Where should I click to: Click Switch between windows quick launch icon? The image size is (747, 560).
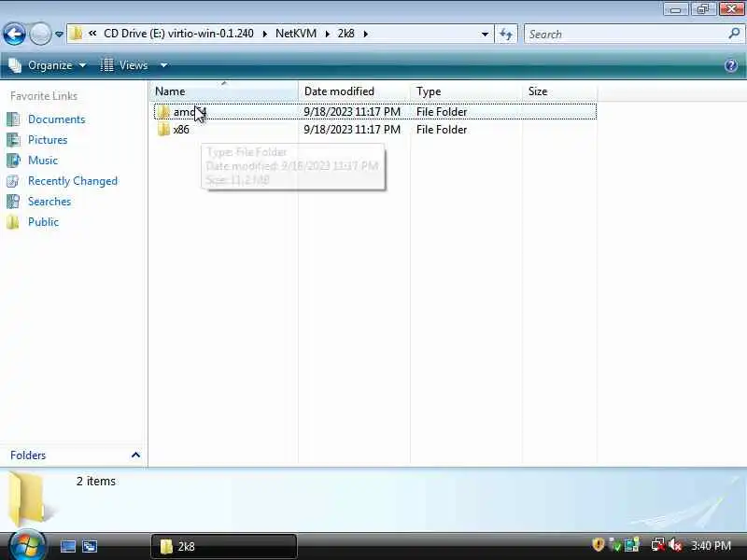pos(90,546)
